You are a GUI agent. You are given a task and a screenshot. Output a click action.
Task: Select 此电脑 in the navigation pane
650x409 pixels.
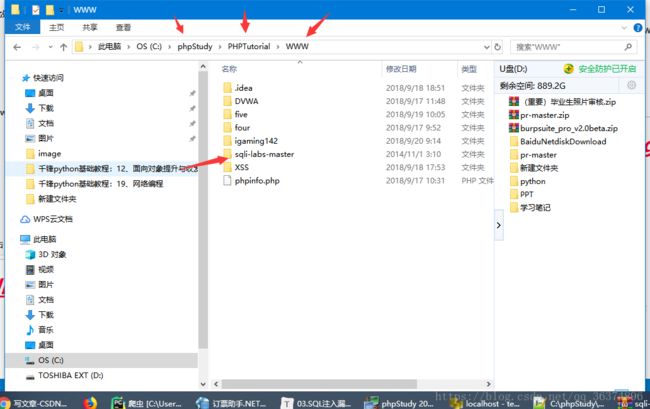(44, 239)
